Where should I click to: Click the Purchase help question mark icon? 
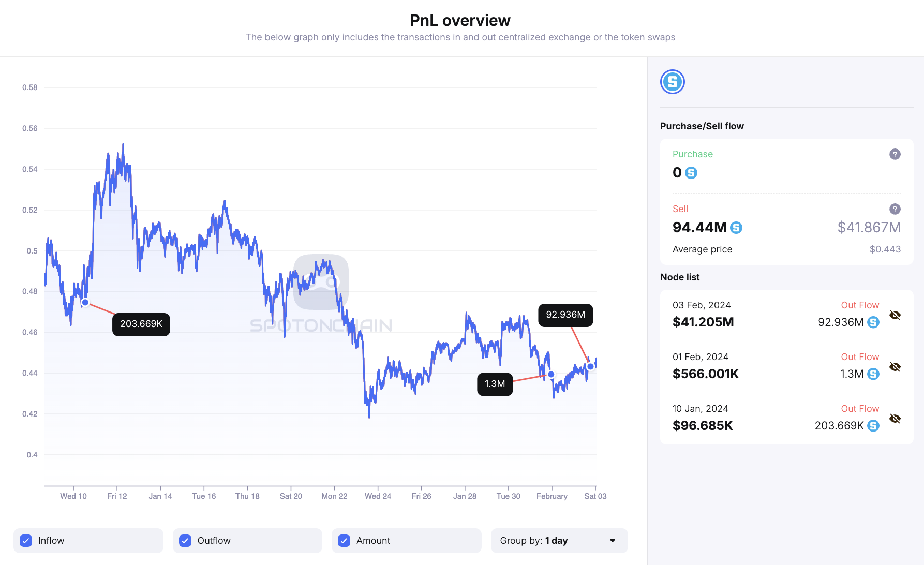click(895, 154)
